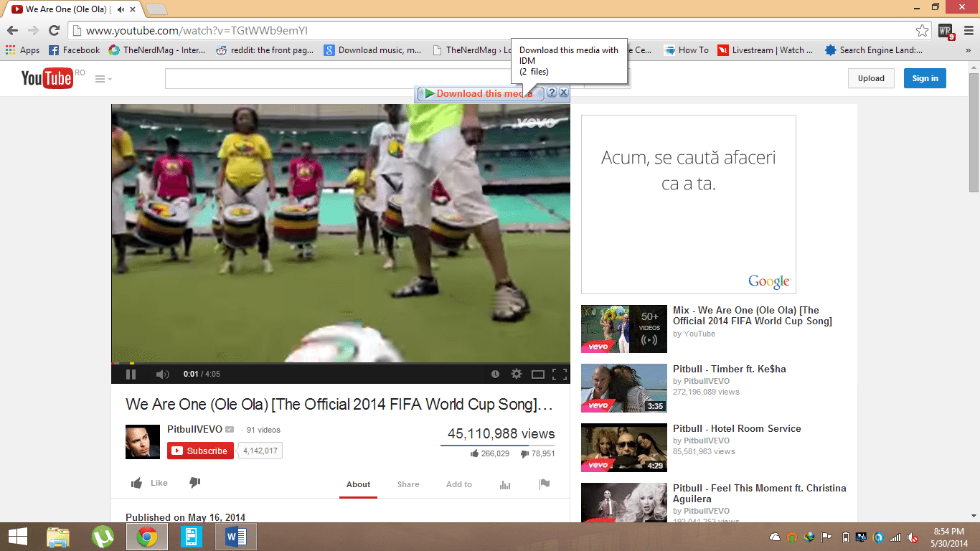Bookmark page with star icon
Viewport: 980px width, 551px height.
coord(922,30)
